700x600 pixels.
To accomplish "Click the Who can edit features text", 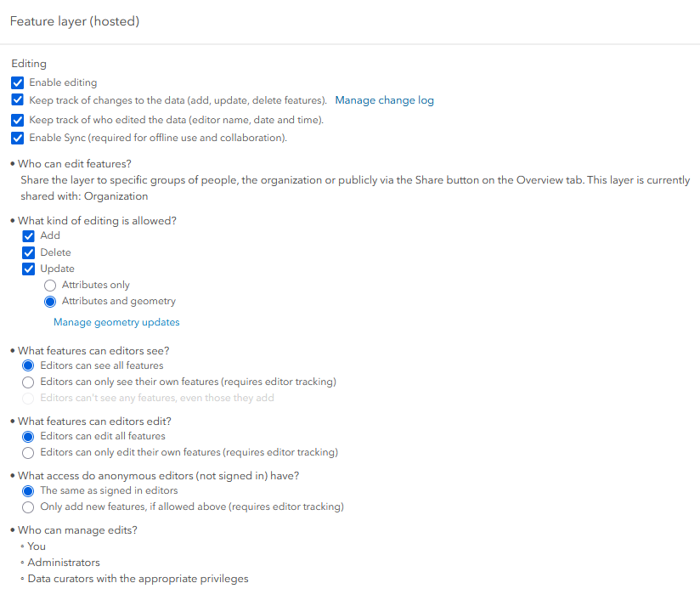I will point(75,164).
